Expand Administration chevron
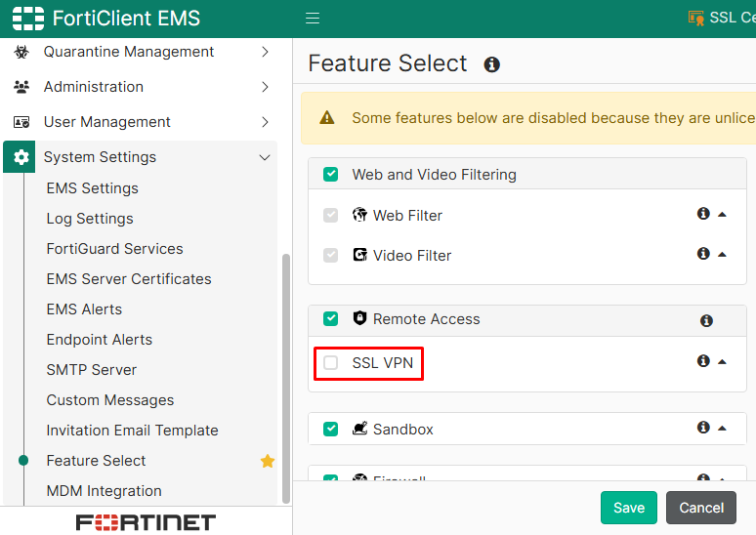 click(265, 87)
